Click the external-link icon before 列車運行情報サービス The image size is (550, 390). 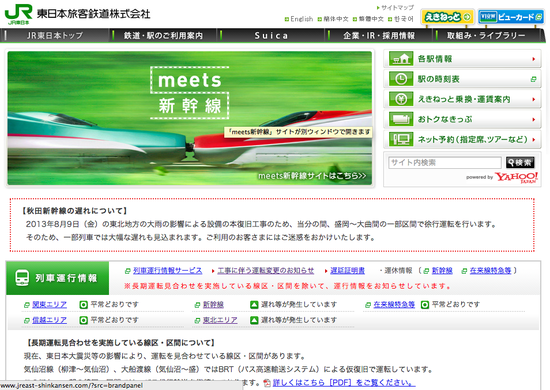point(128,271)
